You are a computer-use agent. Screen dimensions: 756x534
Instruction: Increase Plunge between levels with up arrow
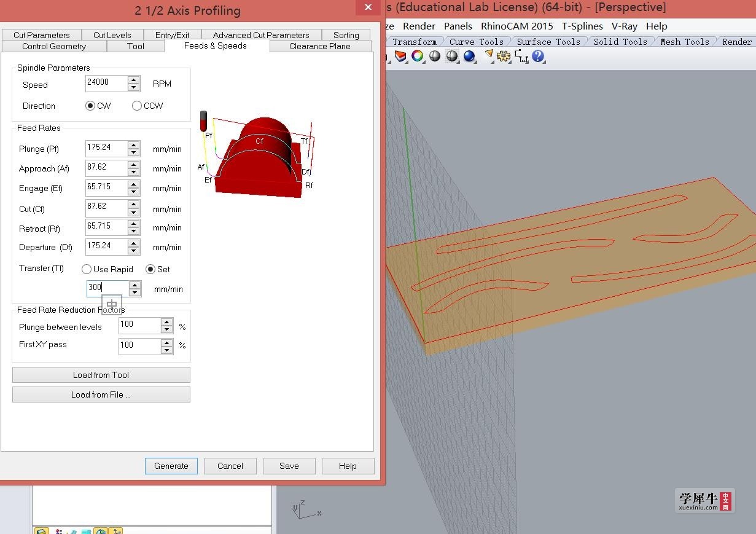point(166,323)
